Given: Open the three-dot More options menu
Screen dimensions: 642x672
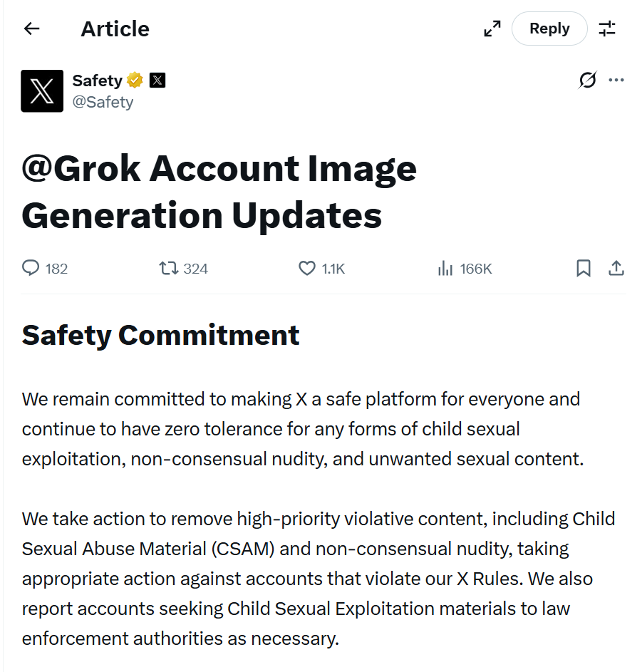Looking at the screenshot, I should (x=616, y=81).
